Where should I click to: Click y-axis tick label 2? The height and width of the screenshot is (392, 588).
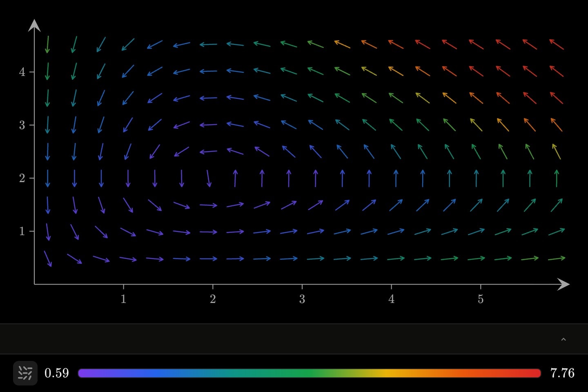tap(22, 178)
